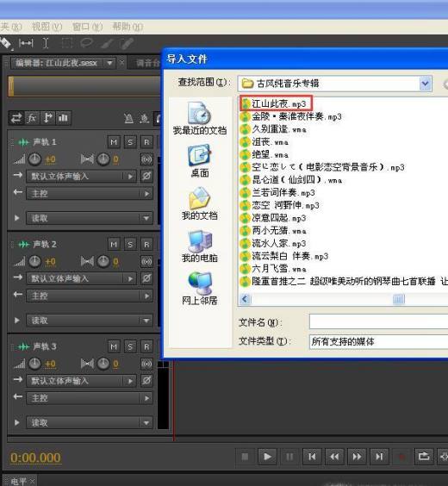Show the fx effects section
448x486 pixels.
click(32, 118)
